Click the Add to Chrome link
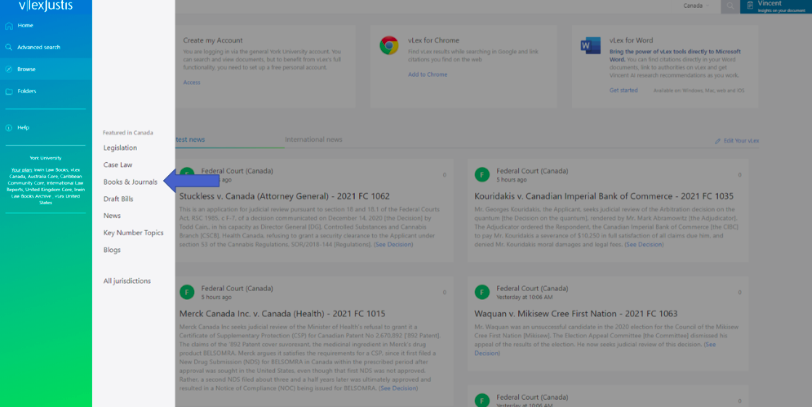This screenshot has height=407, width=812. pyautogui.click(x=427, y=75)
